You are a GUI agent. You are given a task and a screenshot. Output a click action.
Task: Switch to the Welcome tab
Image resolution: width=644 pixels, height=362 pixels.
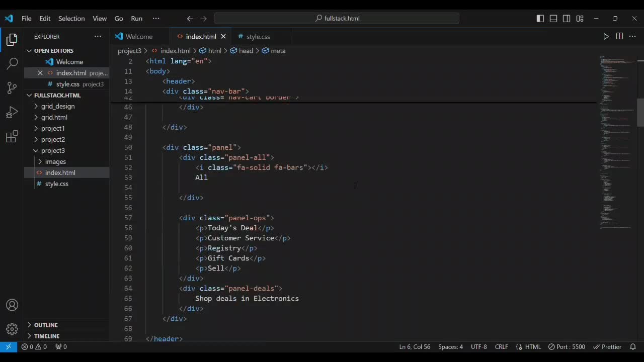point(139,36)
